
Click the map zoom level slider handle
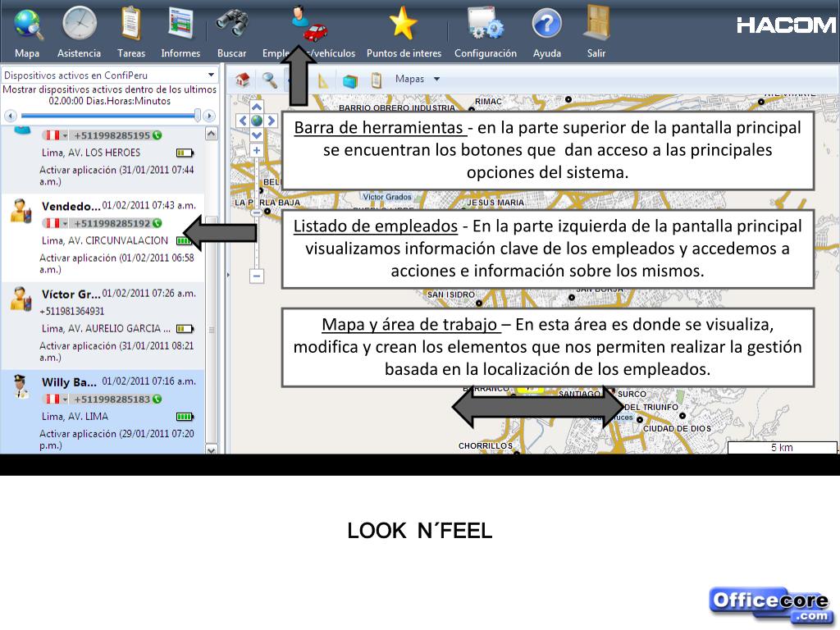257,212
